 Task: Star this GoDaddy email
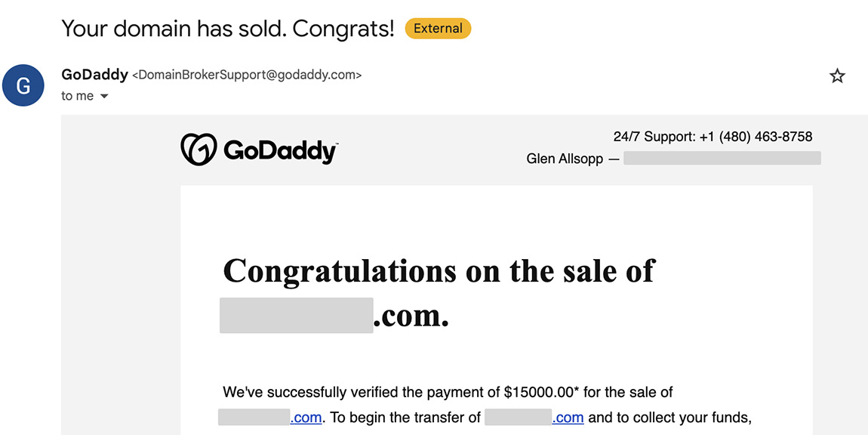[x=837, y=76]
